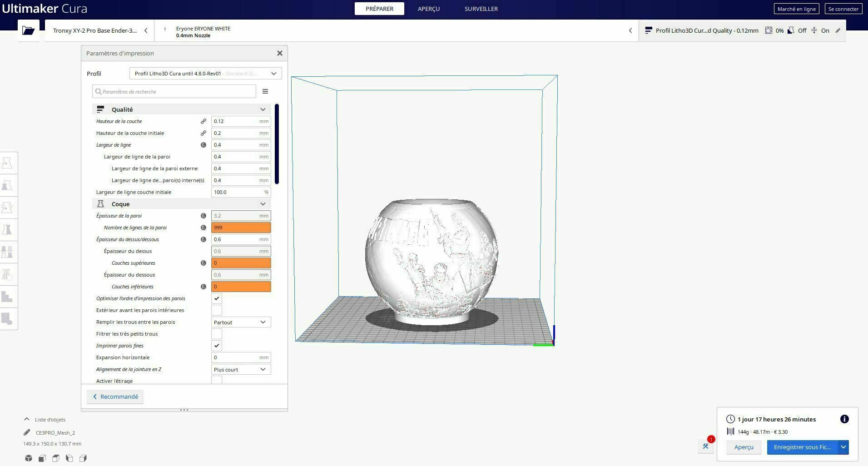Switch to the SURVEILLER tab
The image size is (868, 466).
(481, 8)
